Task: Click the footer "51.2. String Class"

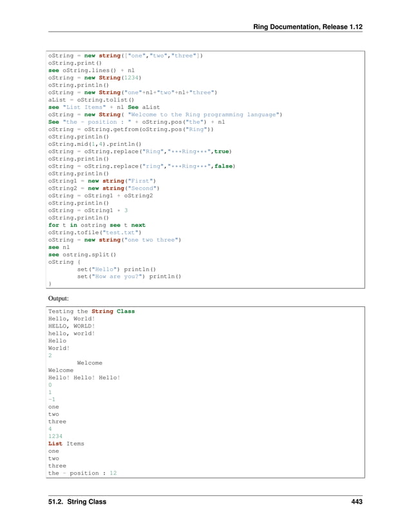Action: coord(77,502)
